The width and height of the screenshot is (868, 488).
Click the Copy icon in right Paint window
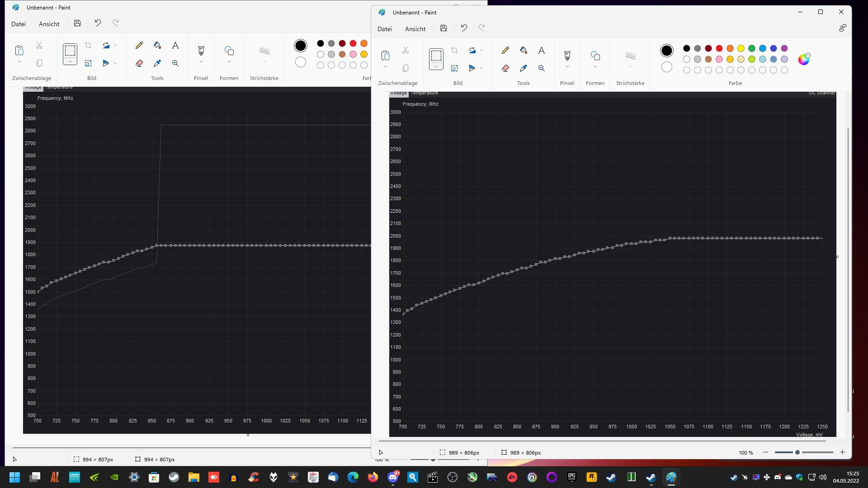pyautogui.click(x=406, y=68)
